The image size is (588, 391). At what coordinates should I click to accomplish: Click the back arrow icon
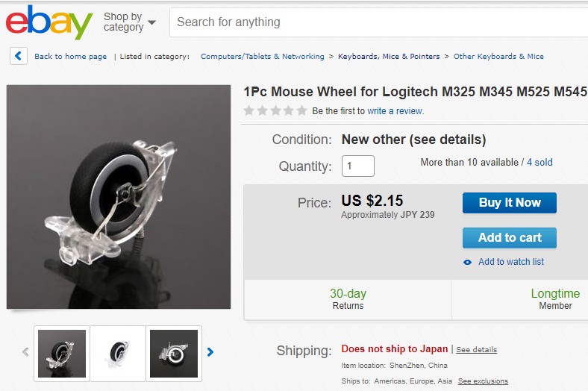(19, 56)
